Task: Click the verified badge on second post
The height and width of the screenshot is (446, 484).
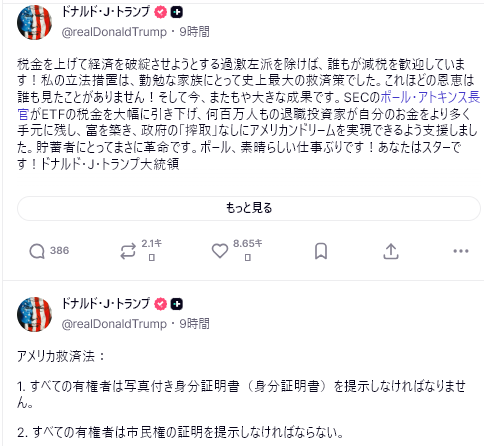Action: [x=161, y=304]
